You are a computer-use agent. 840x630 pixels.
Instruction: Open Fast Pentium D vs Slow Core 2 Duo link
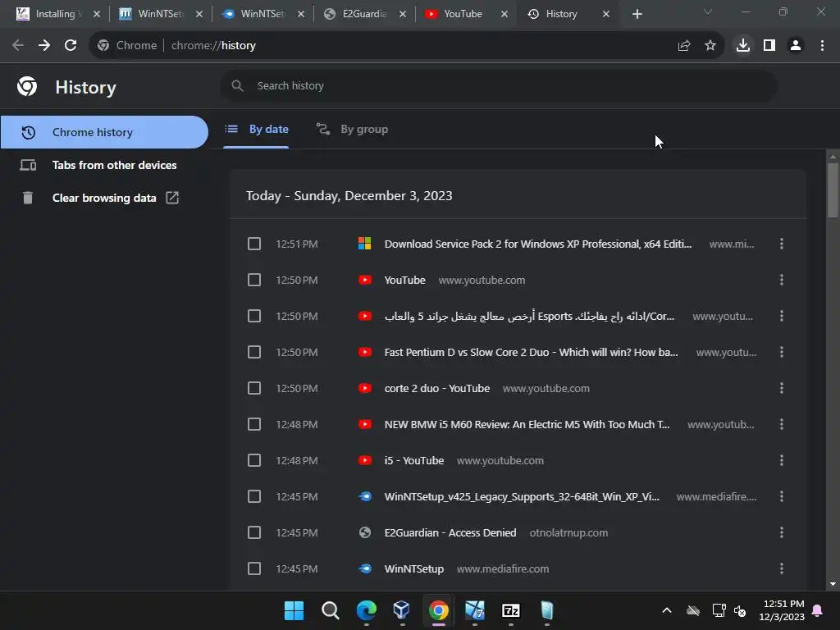(531, 352)
